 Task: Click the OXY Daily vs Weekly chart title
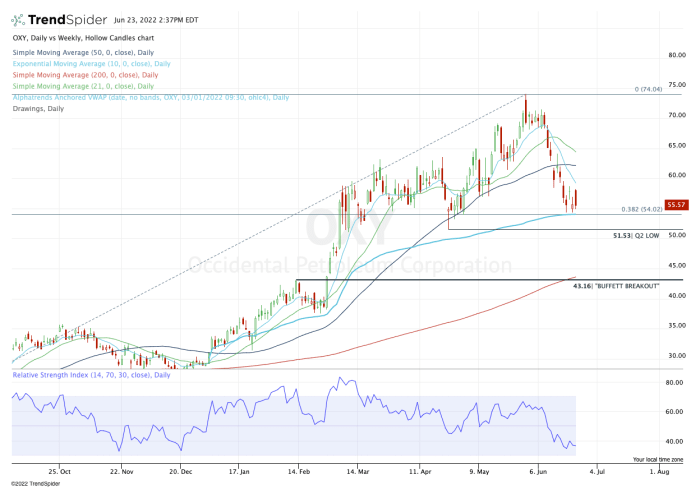(x=83, y=38)
